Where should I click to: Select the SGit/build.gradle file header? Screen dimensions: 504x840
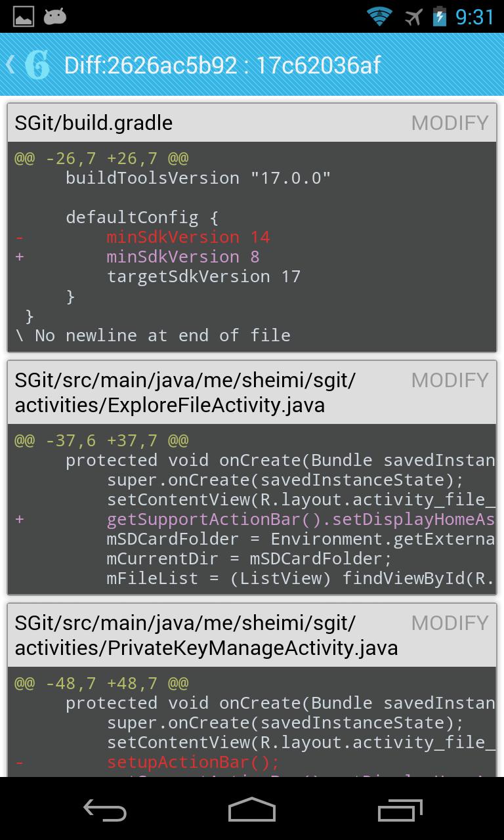click(94, 123)
